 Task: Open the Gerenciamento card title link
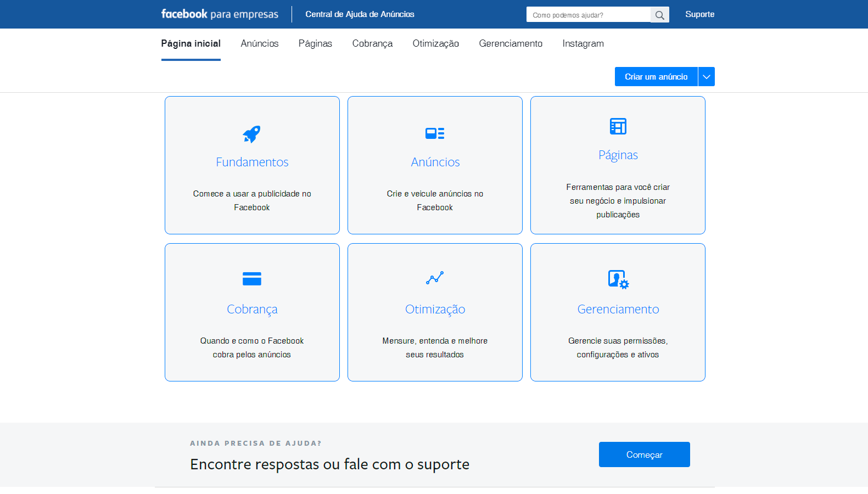(618, 309)
